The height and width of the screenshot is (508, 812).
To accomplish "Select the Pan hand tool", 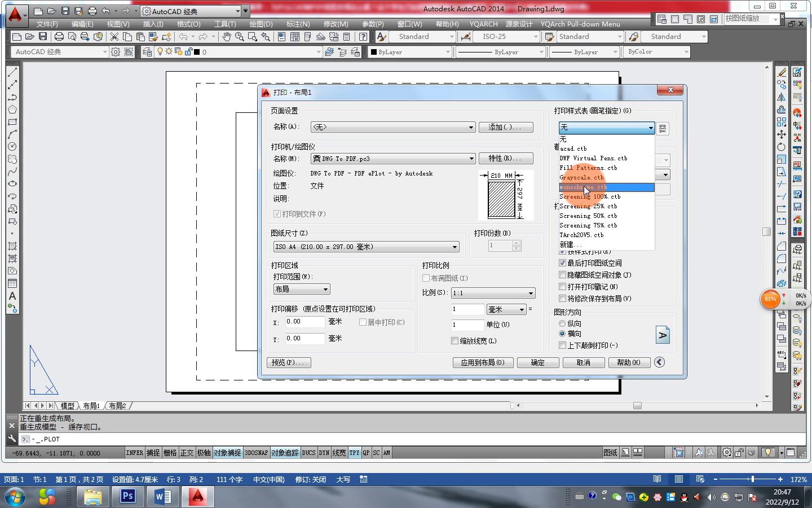I will click(226, 37).
